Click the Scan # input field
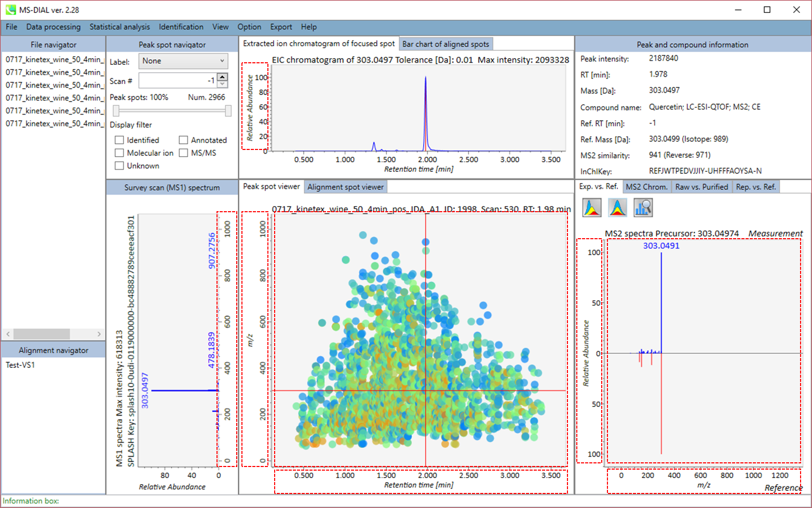Image resolution: width=812 pixels, height=508 pixels. (x=178, y=80)
